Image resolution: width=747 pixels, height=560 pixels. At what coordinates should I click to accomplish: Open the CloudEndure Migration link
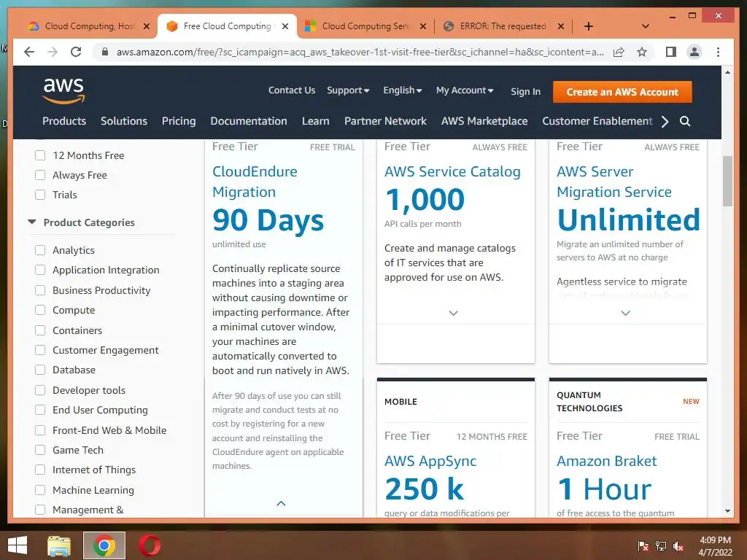click(255, 182)
